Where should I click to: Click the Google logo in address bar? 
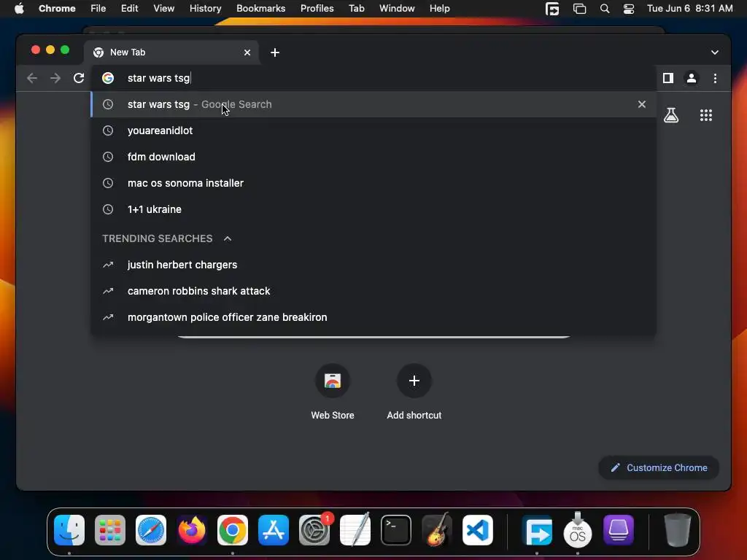tap(108, 78)
